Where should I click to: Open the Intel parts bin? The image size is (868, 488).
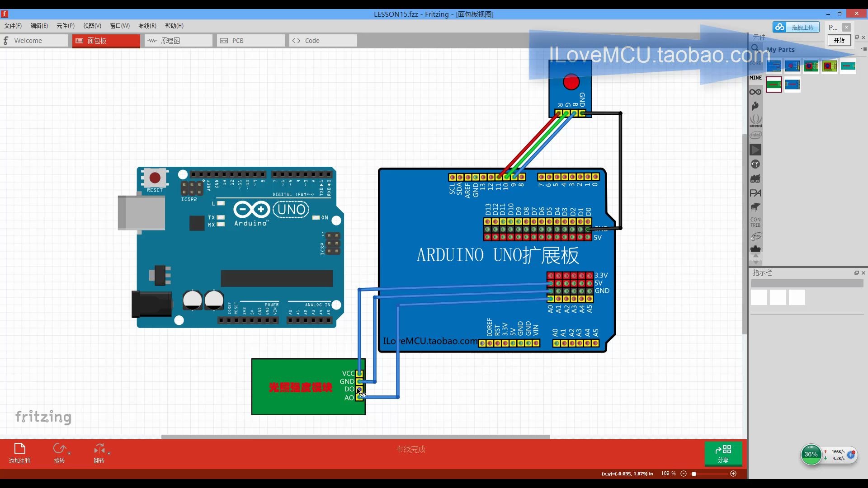(755, 135)
